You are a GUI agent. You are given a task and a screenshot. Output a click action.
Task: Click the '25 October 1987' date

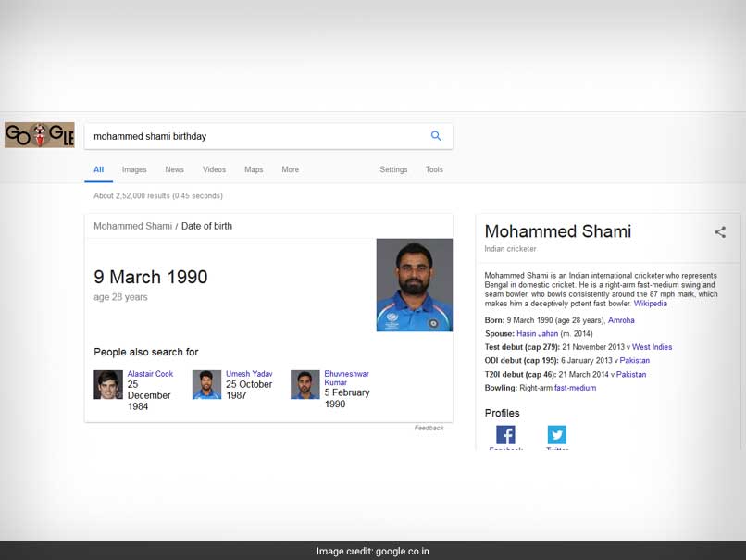coord(249,390)
